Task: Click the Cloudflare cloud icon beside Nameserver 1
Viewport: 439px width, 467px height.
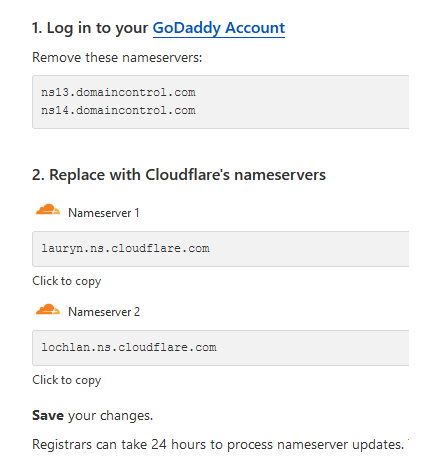Action: 48,210
